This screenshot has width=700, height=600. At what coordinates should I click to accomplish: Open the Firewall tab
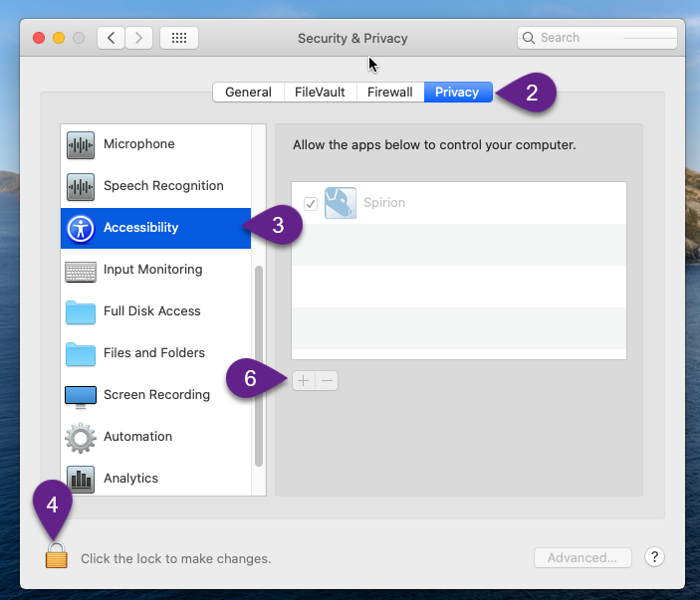point(390,92)
